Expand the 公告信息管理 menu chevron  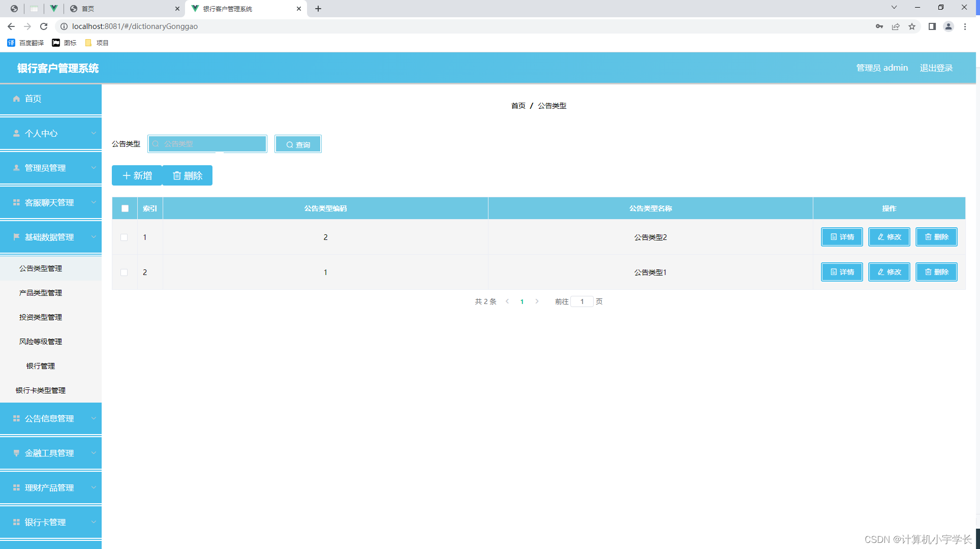click(94, 418)
